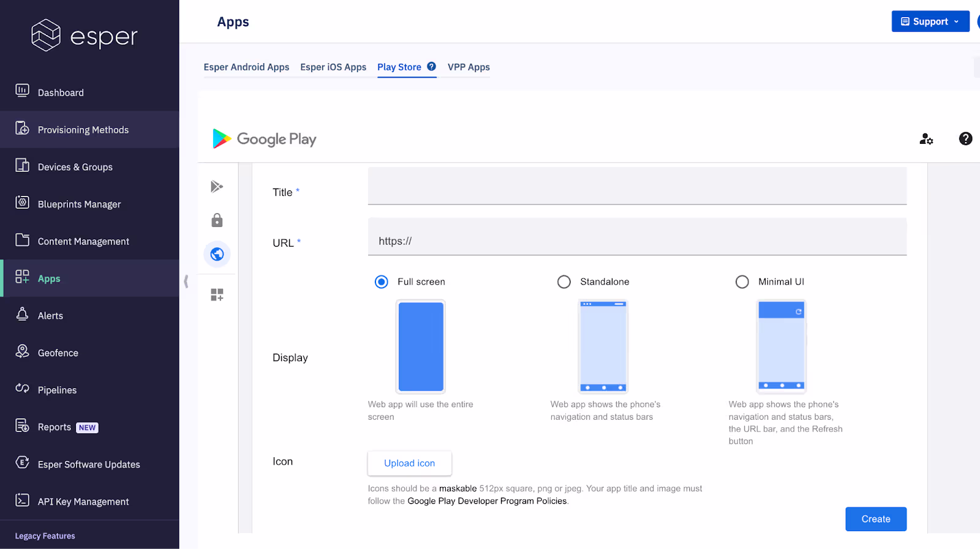The image size is (980, 549).
Task: Open the maskable icon link
Action: click(458, 488)
